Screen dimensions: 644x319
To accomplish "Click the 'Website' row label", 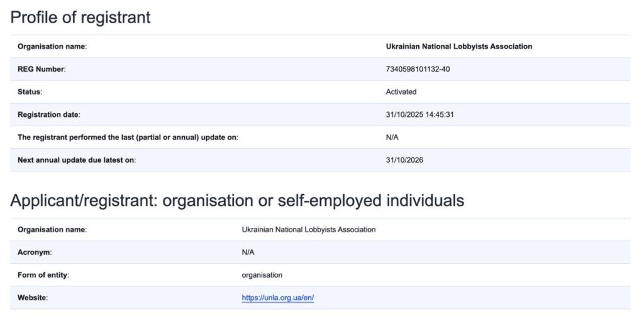I will pyautogui.click(x=33, y=298).
